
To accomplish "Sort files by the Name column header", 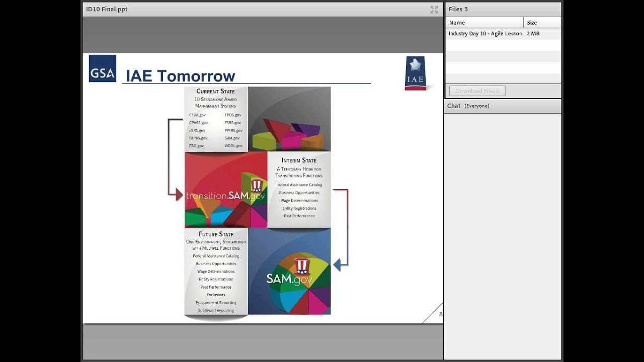I will (484, 23).
